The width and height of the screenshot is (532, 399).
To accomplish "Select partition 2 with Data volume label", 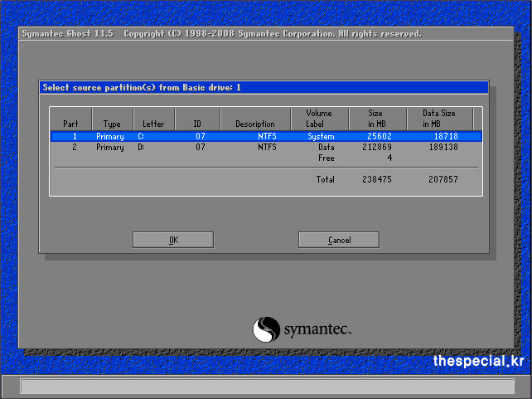I will (266, 148).
